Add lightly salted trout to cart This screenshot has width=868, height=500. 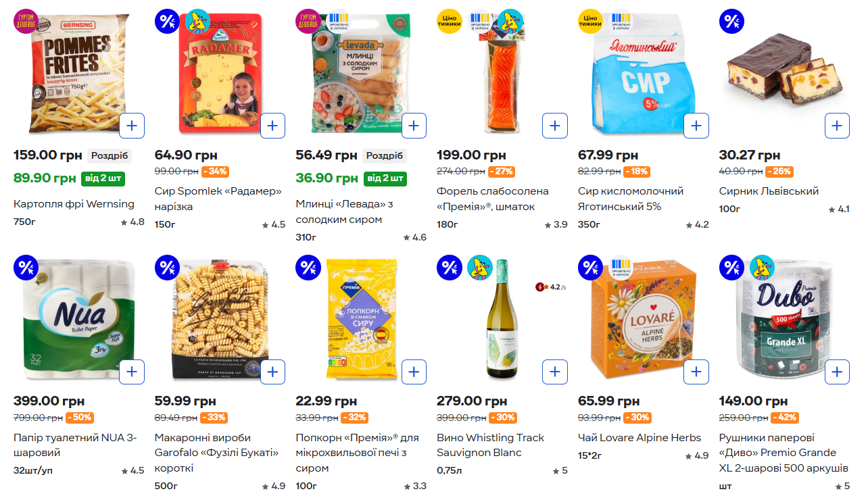[555, 126]
